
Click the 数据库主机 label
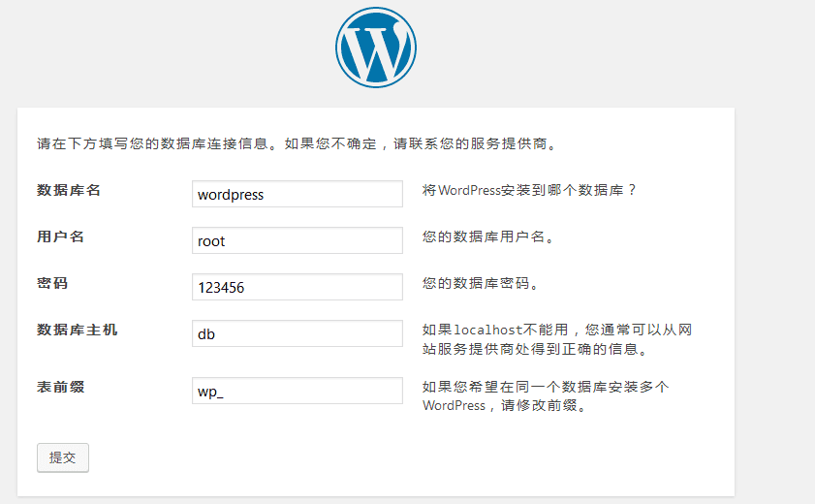tap(77, 330)
